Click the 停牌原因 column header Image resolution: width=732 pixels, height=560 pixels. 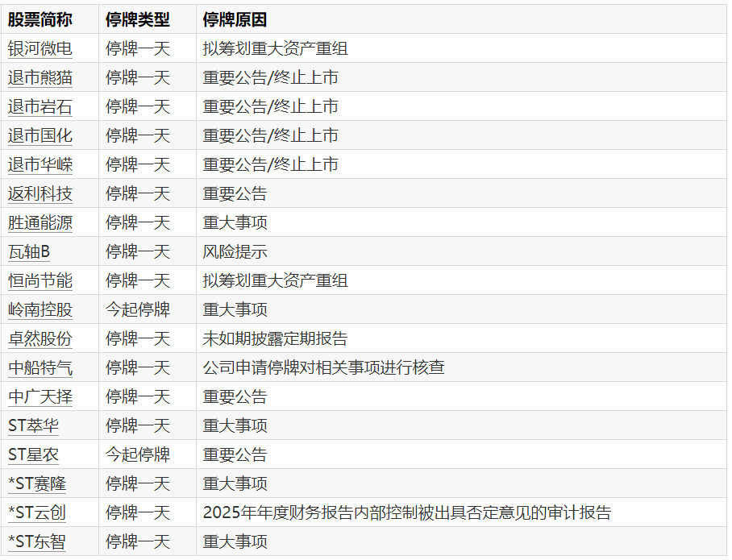(x=235, y=19)
